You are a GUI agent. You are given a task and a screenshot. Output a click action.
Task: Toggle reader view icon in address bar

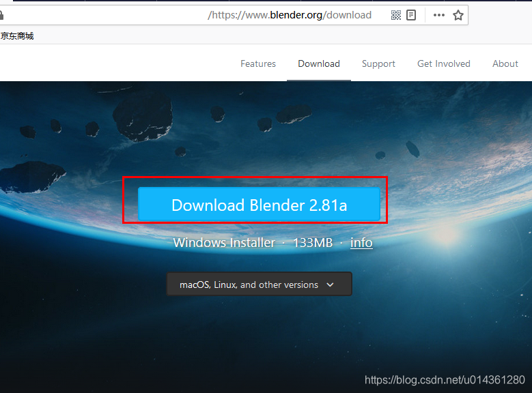click(411, 15)
